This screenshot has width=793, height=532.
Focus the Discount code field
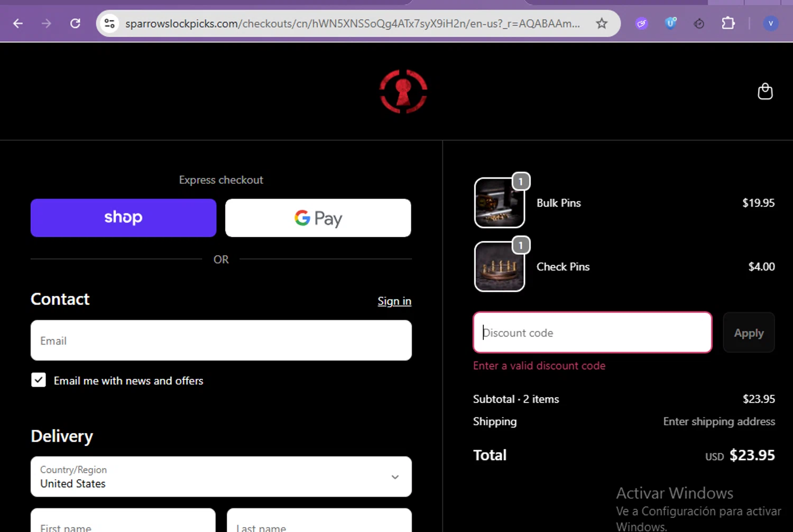(x=593, y=332)
